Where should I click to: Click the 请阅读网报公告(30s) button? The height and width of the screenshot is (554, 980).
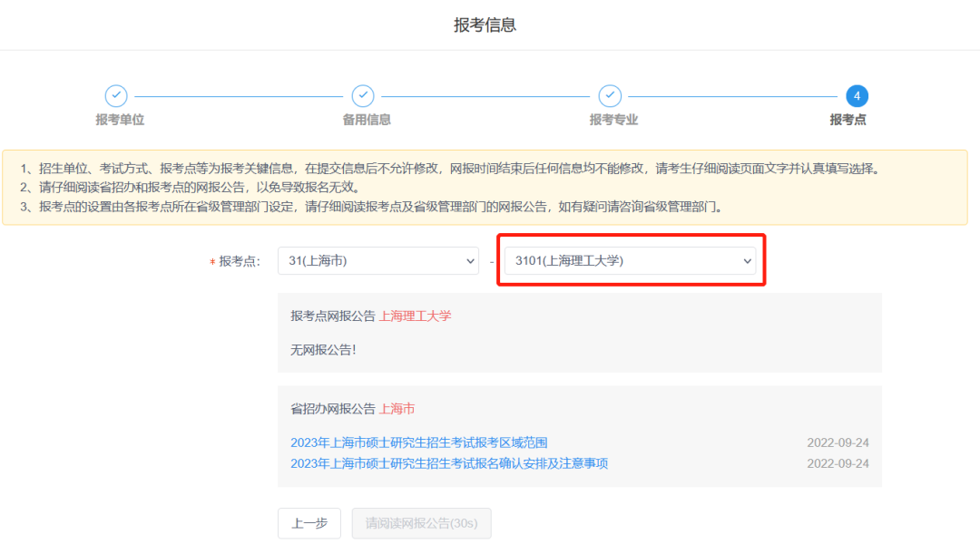pos(421,523)
